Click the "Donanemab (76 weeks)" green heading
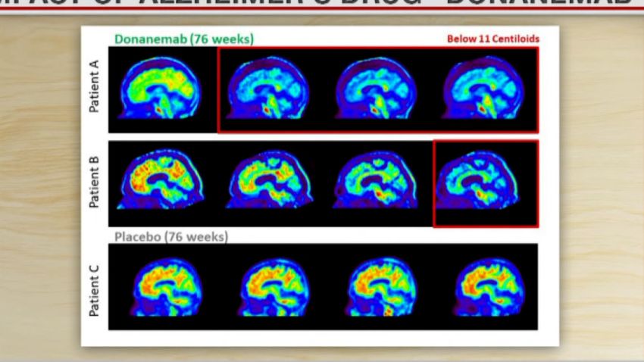 pos(184,39)
